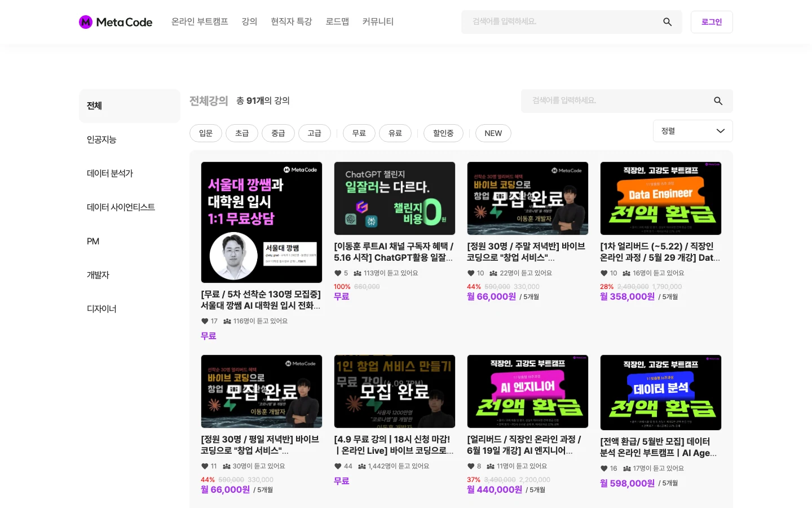Viewport: 812px width, 508px height.
Task: Toggle the 할인중 filter chip
Action: [x=443, y=133]
